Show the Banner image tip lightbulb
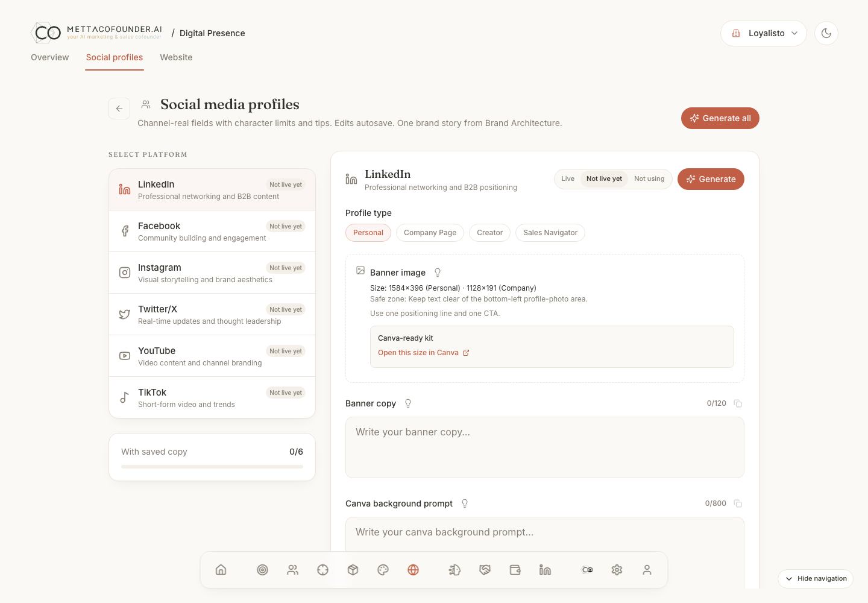The width and height of the screenshot is (868, 603). click(438, 273)
